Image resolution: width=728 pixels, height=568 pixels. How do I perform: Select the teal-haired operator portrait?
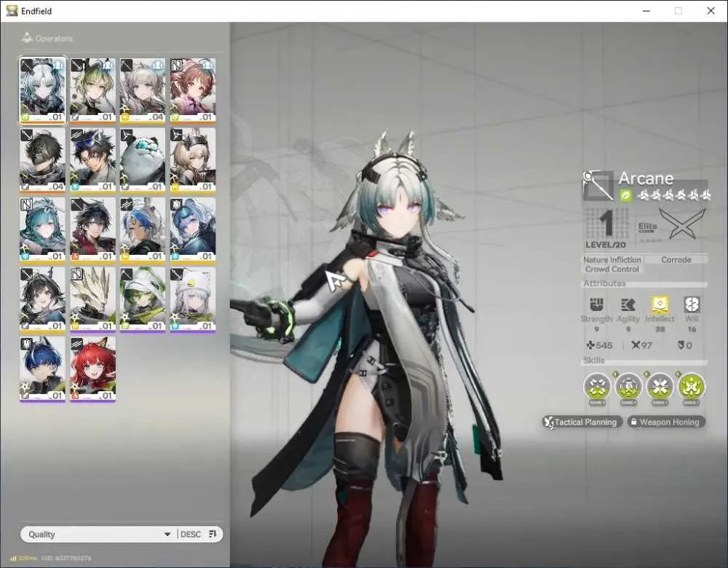pyautogui.click(x=42, y=229)
